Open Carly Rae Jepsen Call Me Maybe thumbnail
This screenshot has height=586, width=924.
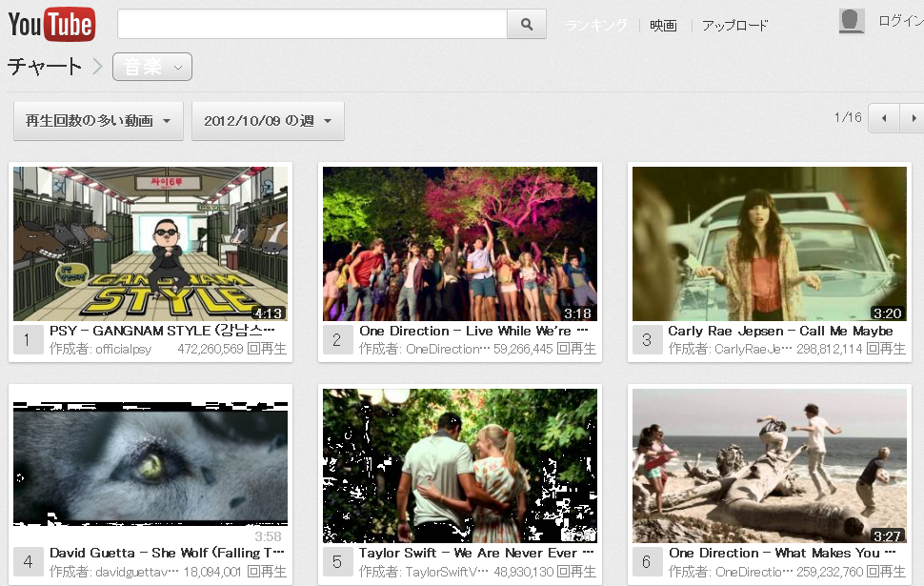click(769, 244)
